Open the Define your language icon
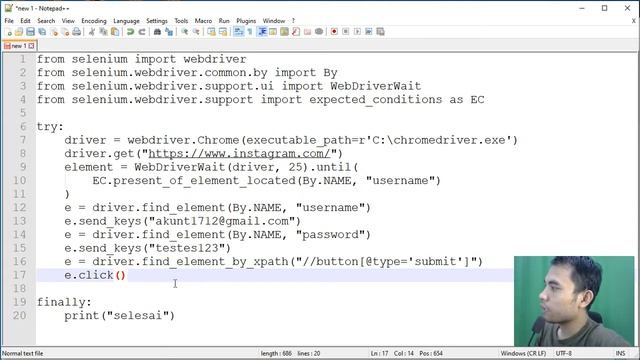The height and width of the screenshot is (360, 640). 273,32
